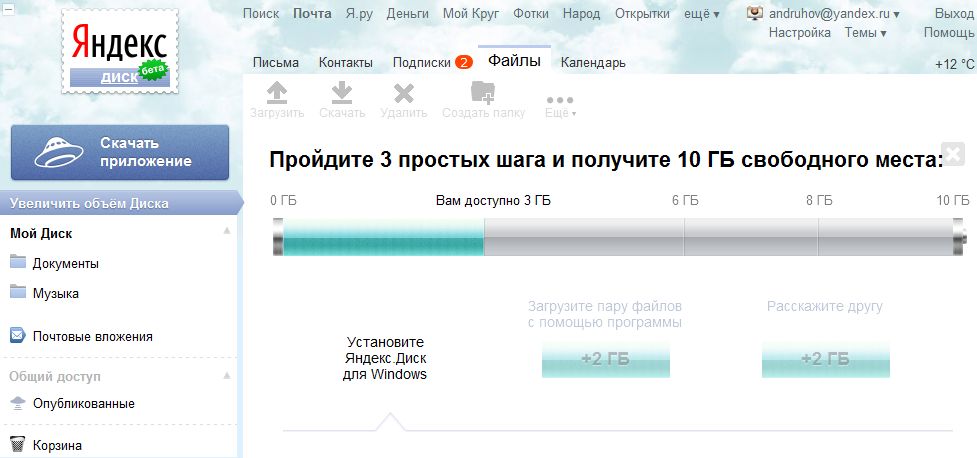Select the Загрузите пару файлов step text
Image resolution: width=977 pixels, height=458 pixels.
click(x=605, y=315)
